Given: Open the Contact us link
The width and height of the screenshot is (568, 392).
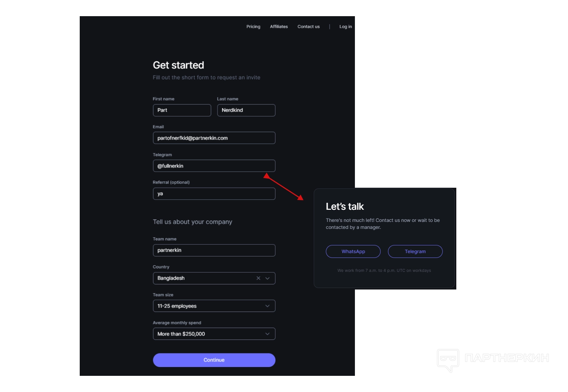Looking at the screenshot, I should tap(309, 26).
